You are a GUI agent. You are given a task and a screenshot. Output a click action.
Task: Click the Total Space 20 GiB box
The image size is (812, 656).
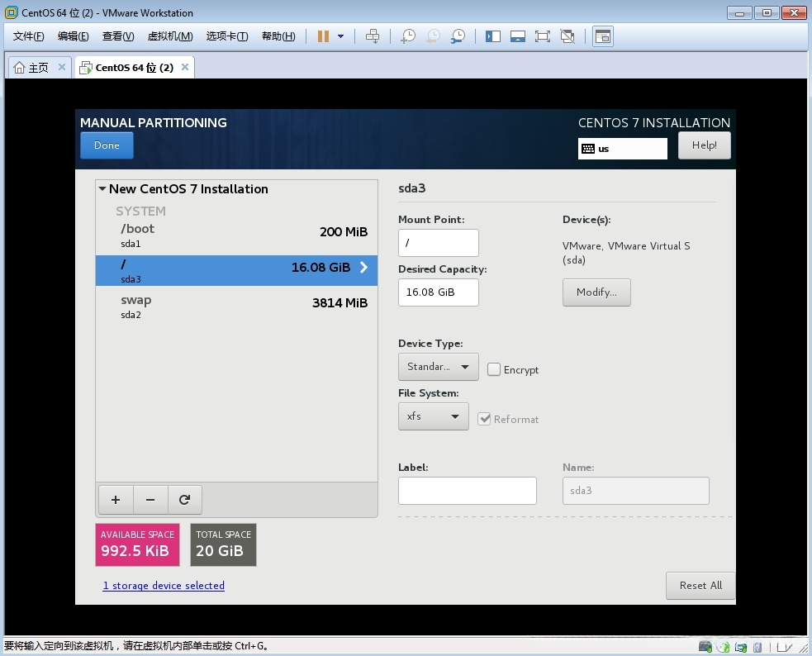(223, 544)
